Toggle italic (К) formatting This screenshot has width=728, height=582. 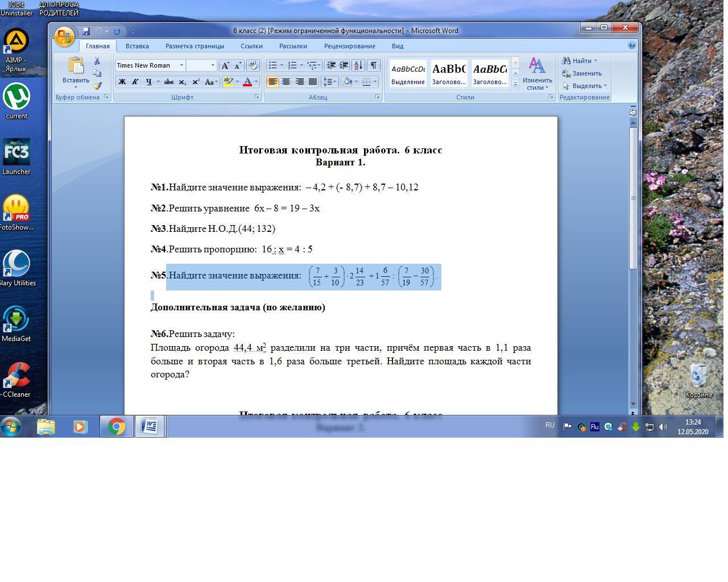point(135,82)
